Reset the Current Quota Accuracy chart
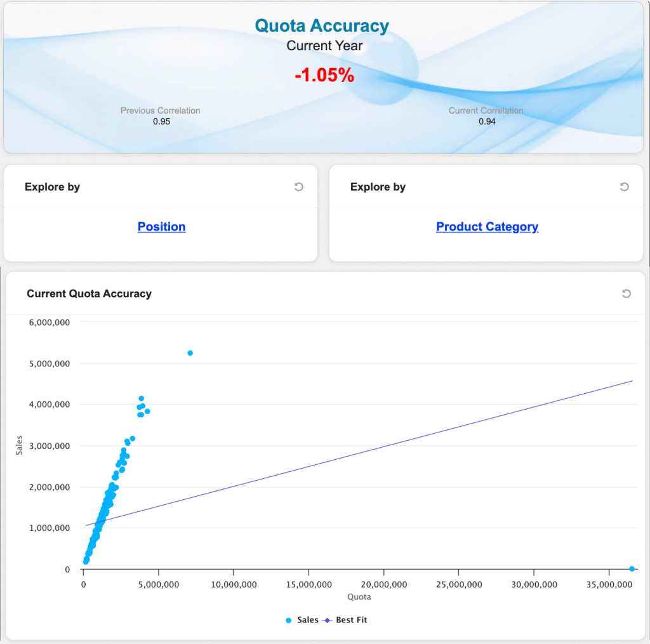This screenshot has height=644, width=650. coord(626,293)
